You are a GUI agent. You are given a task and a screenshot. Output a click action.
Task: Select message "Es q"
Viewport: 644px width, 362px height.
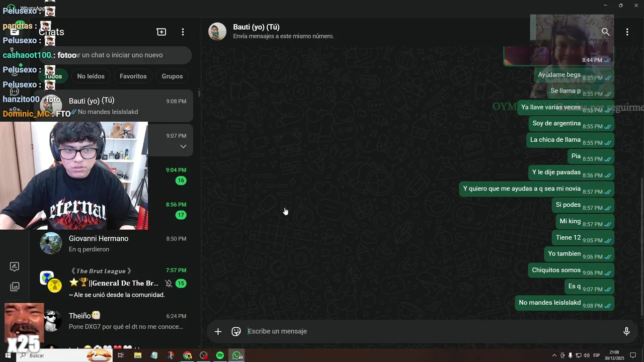click(589, 287)
